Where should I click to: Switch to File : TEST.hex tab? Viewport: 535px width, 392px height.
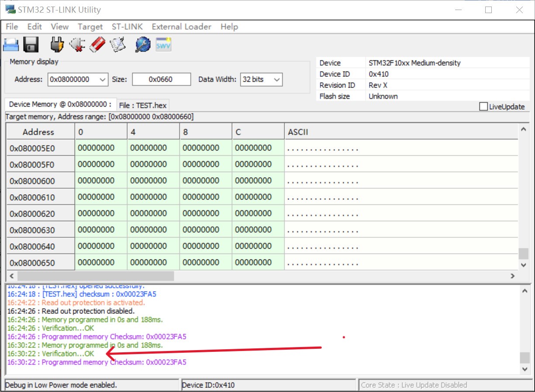(143, 105)
